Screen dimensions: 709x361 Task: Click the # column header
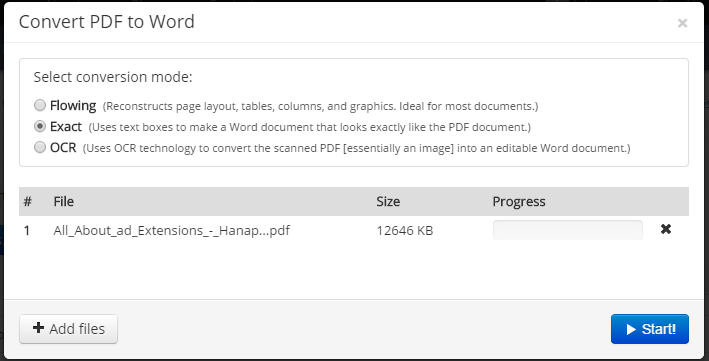click(x=28, y=201)
